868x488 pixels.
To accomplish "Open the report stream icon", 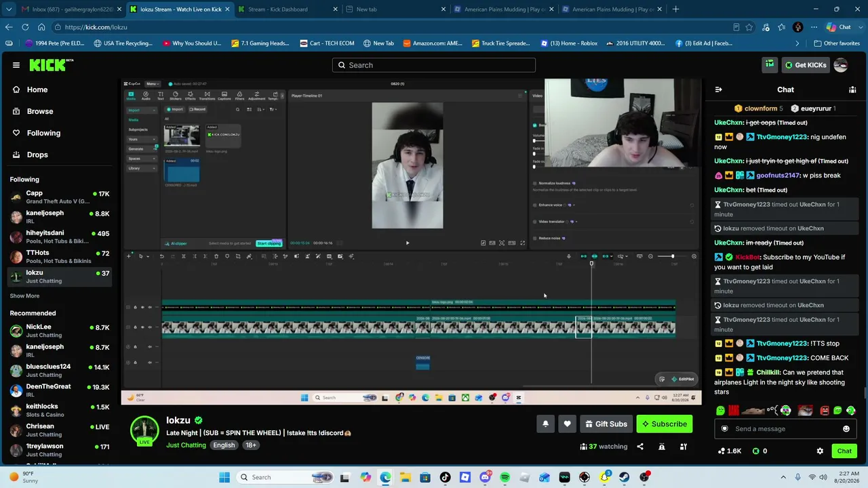I will coord(662,447).
